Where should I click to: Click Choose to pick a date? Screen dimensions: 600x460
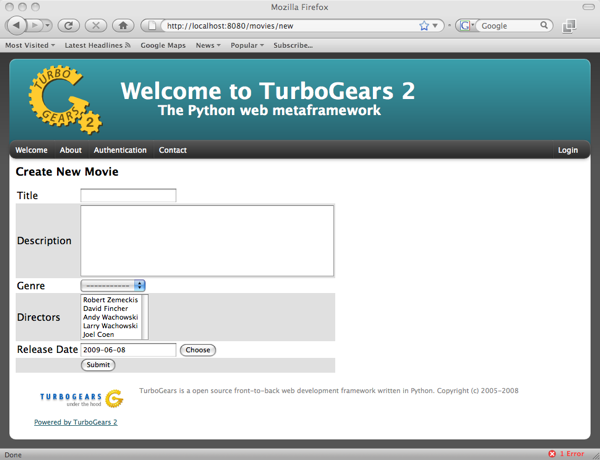198,350
